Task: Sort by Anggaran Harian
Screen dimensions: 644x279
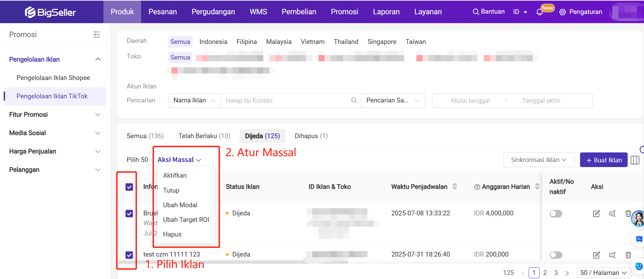Action: [537, 186]
